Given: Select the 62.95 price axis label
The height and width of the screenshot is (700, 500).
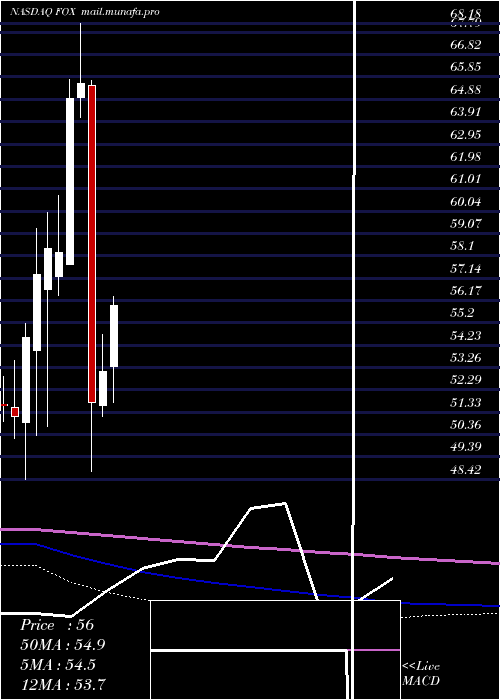Looking at the screenshot, I should 466,134.
